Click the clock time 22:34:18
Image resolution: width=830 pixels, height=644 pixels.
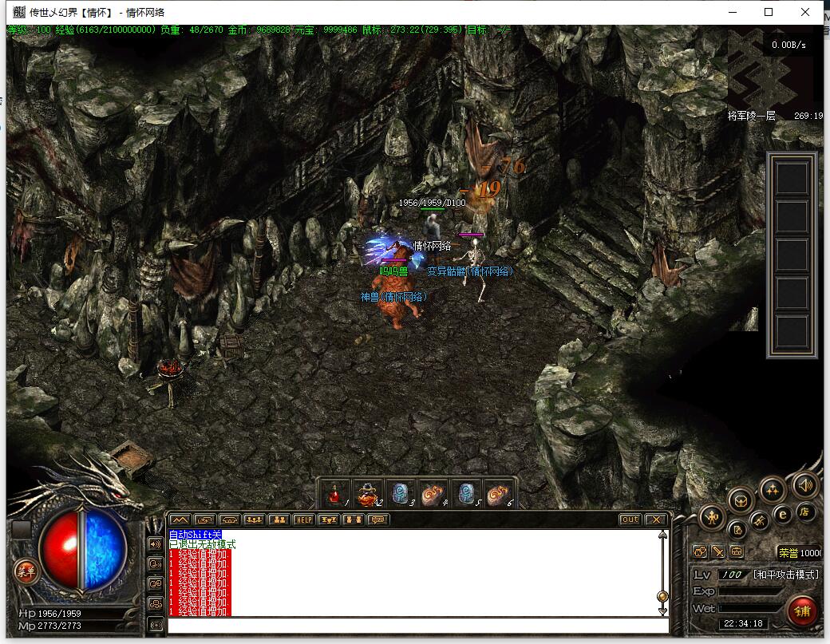[743, 623]
